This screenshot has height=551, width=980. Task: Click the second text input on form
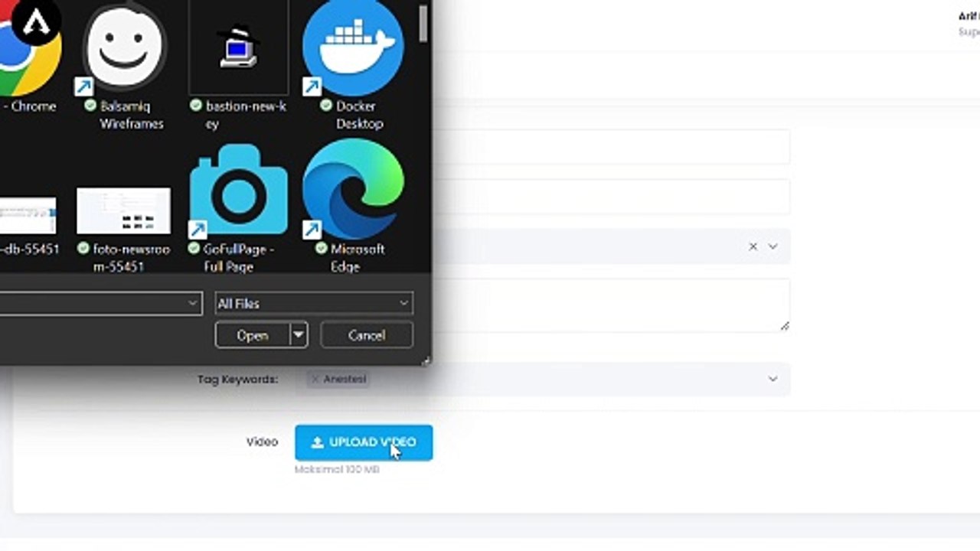tap(611, 197)
